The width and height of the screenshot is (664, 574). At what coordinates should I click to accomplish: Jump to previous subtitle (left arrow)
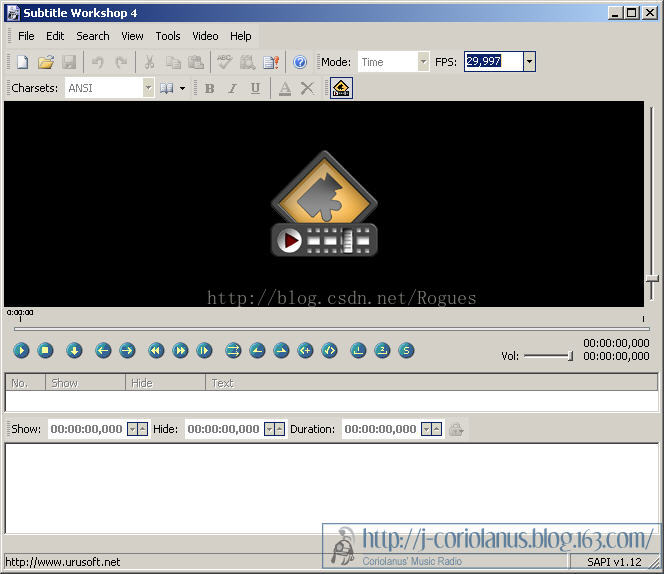103,350
